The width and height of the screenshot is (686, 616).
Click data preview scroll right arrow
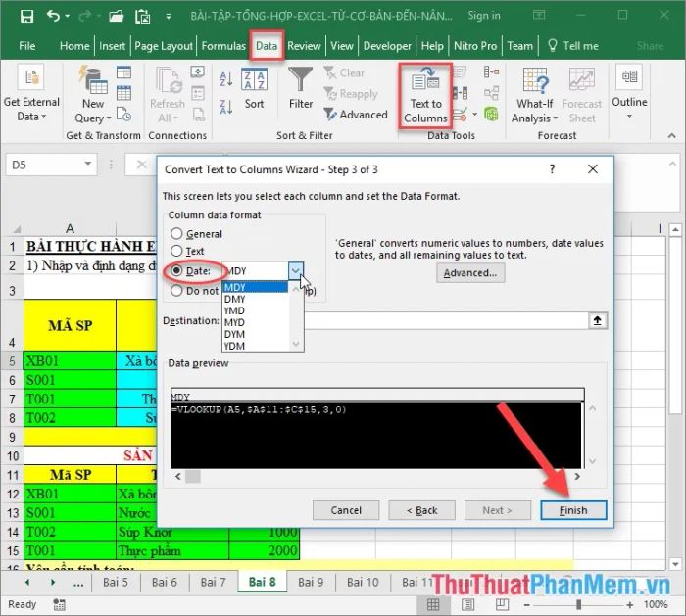577,476
